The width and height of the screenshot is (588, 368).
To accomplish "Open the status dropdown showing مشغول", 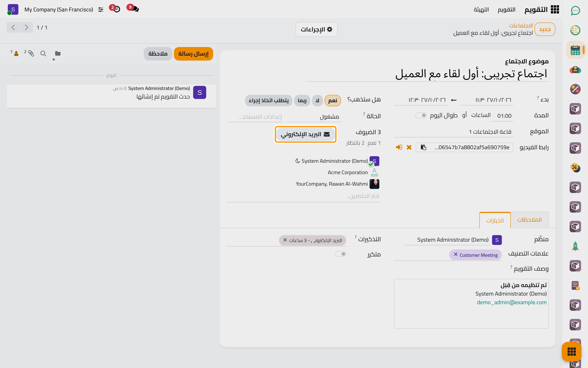I will coord(314,117).
